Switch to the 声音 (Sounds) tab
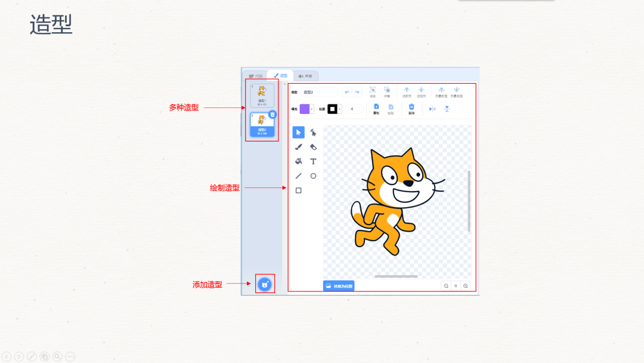Screen dimensions: 644x363 coord(305,76)
